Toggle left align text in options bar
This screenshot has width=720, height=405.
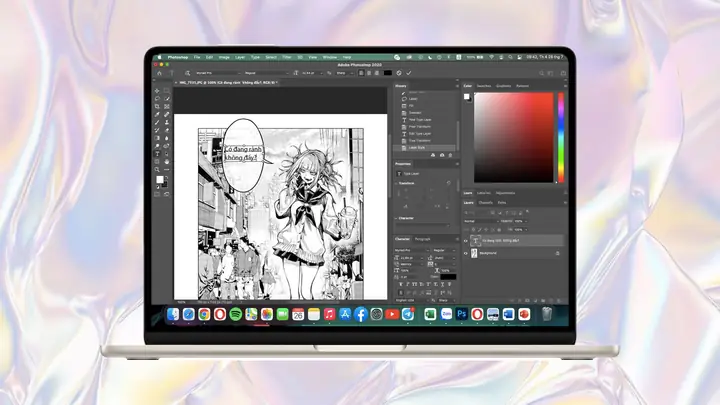[x=361, y=73]
